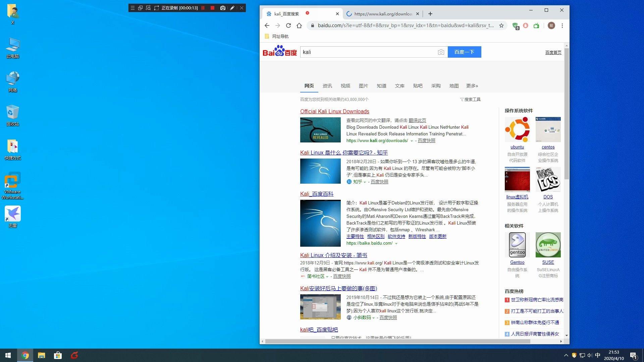
Task: Click the 百度一下 search button
Action: 464,52
